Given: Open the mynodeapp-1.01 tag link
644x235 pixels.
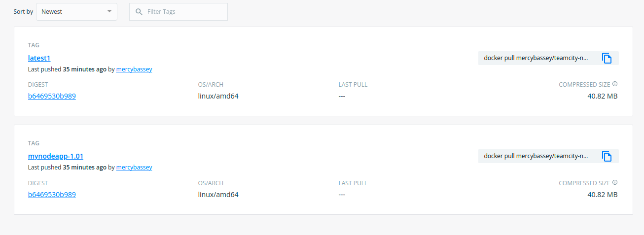Looking at the screenshot, I should (x=56, y=156).
